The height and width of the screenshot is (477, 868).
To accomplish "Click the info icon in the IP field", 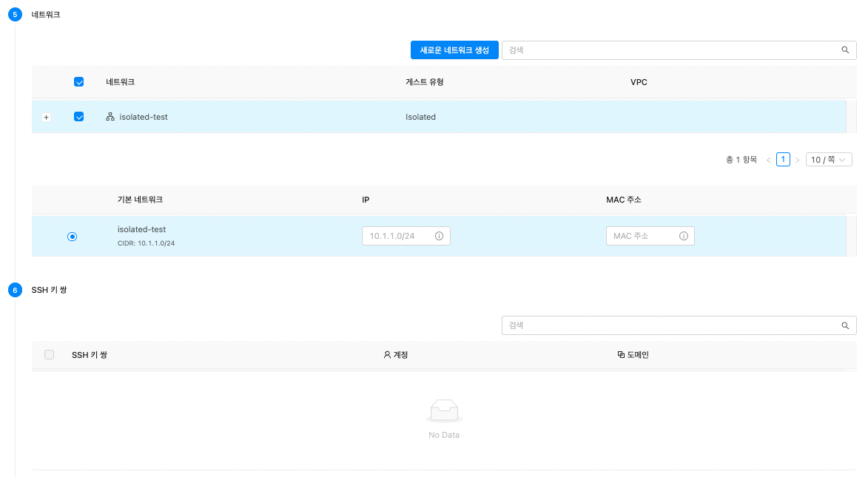I will tap(439, 236).
